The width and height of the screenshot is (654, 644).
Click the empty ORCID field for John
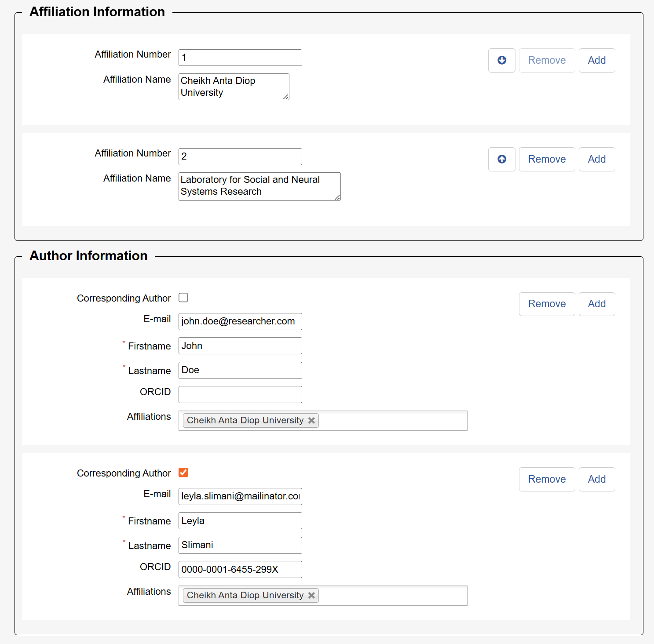point(240,394)
